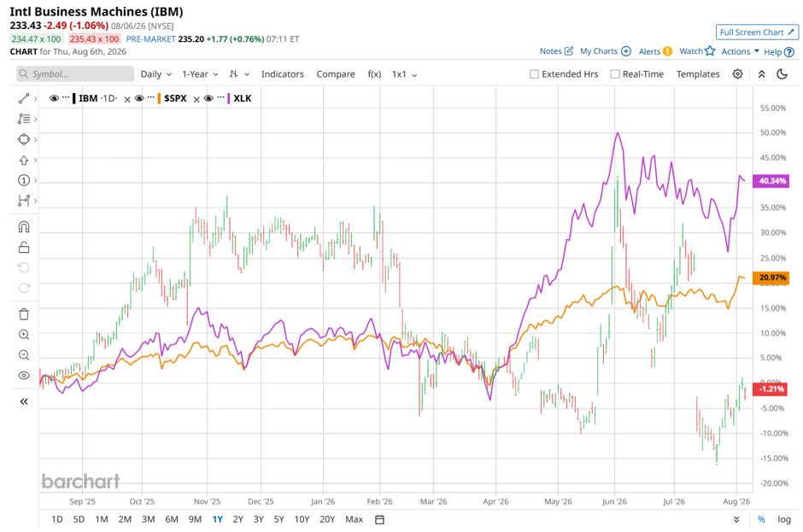Collapse header with double-chevron icon
Screen dimensions: 803x532
click(761, 73)
